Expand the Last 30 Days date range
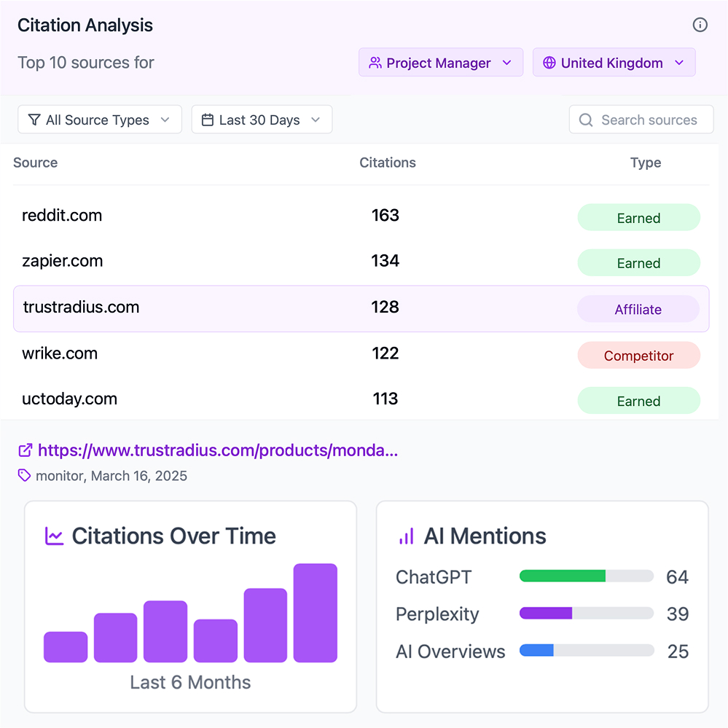The image size is (728, 728). (262, 120)
